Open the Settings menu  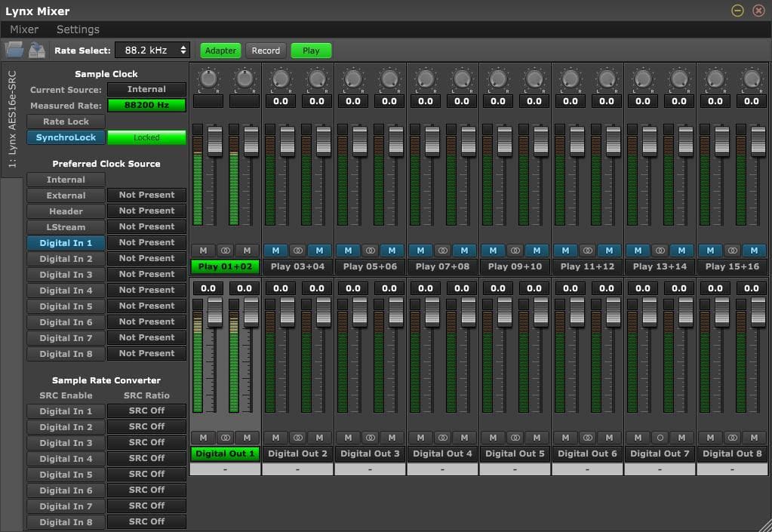(77, 29)
